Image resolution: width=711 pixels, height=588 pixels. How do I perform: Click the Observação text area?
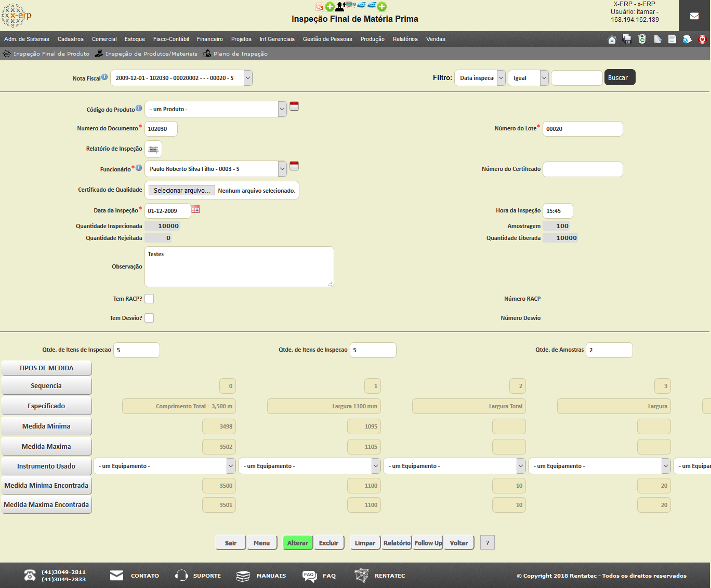239,266
